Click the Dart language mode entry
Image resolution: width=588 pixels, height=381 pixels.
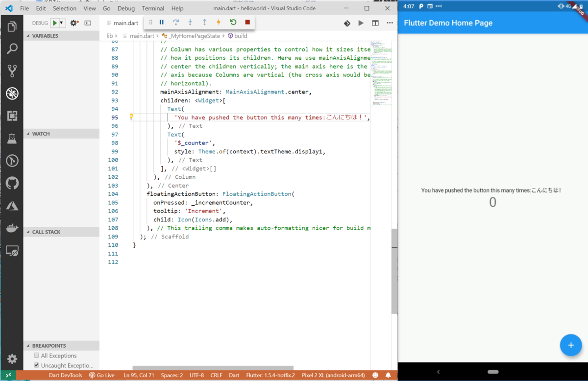[234, 375]
